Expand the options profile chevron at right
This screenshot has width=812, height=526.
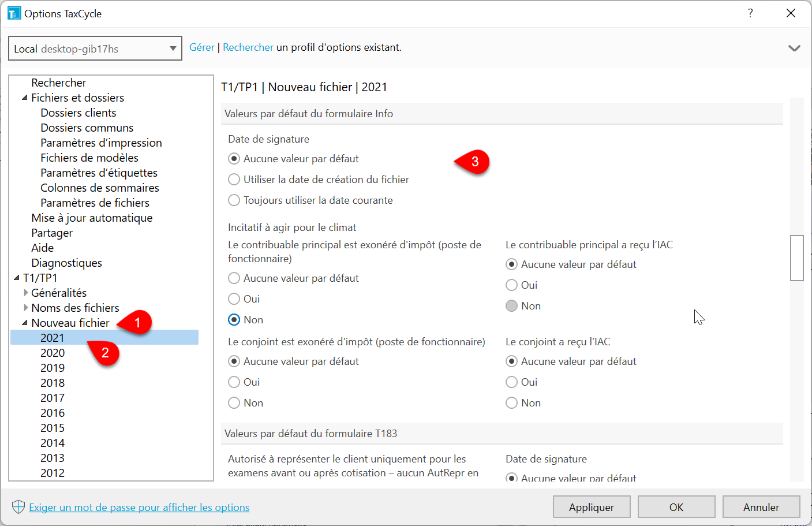pos(794,48)
